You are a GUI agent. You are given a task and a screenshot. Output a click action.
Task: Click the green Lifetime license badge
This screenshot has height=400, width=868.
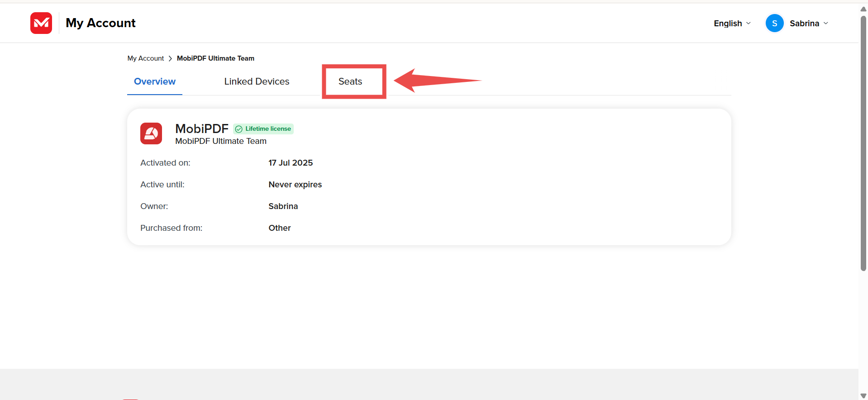(263, 129)
